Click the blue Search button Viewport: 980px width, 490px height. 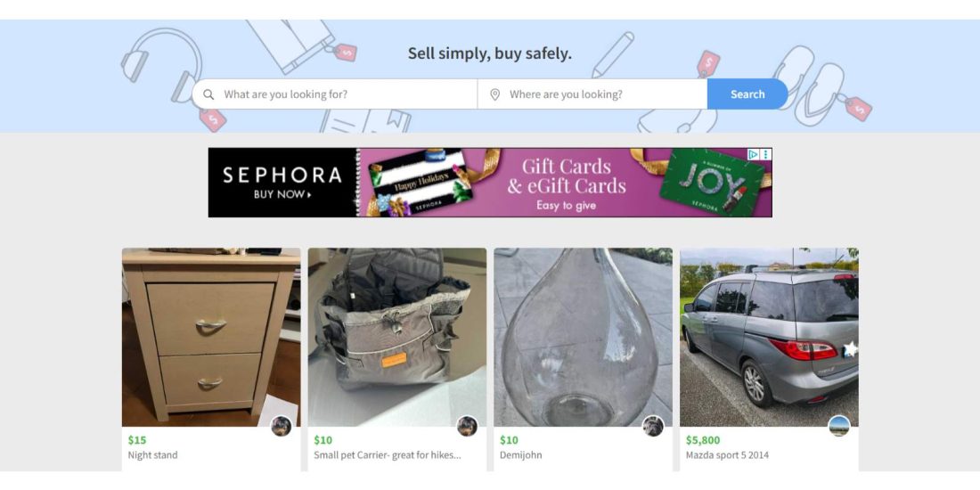click(x=747, y=94)
